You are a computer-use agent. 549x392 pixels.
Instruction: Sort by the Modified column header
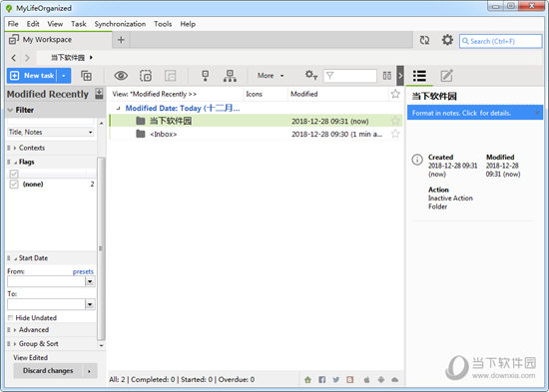click(x=303, y=94)
